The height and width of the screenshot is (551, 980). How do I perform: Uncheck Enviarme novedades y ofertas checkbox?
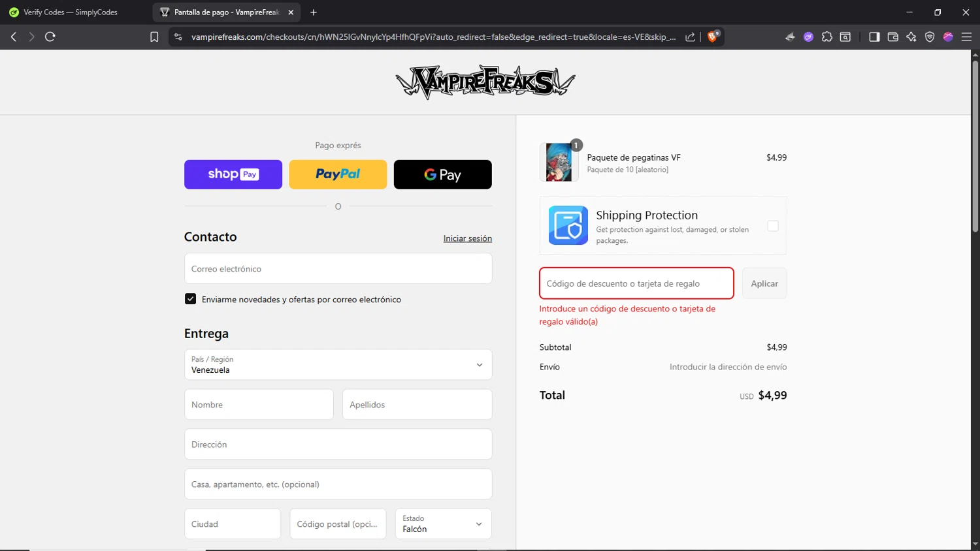pos(190,299)
